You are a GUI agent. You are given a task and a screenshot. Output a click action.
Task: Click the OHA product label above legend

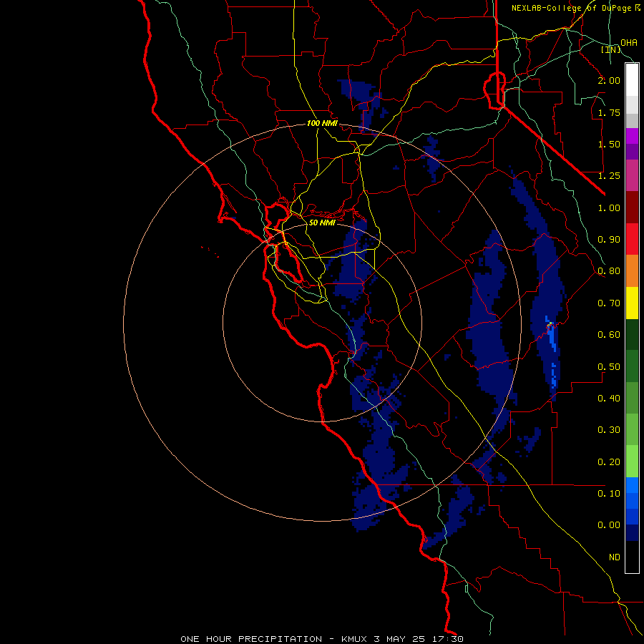tap(628, 42)
